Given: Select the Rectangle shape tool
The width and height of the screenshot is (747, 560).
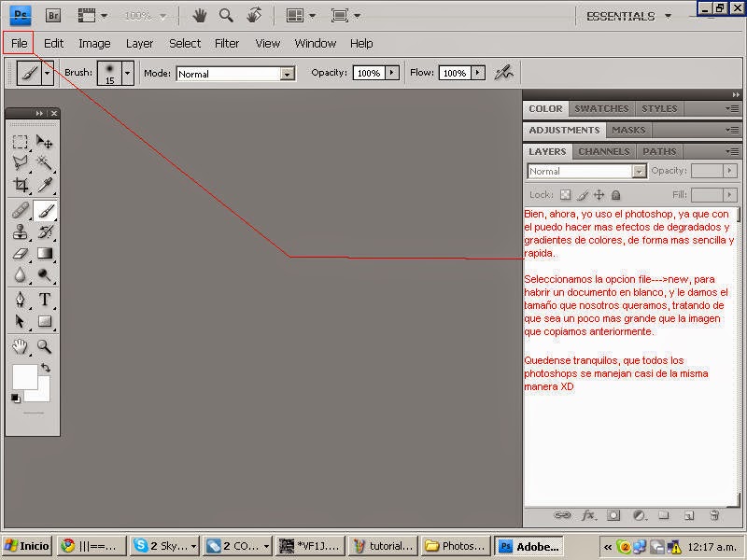Looking at the screenshot, I should pyautogui.click(x=45, y=321).
